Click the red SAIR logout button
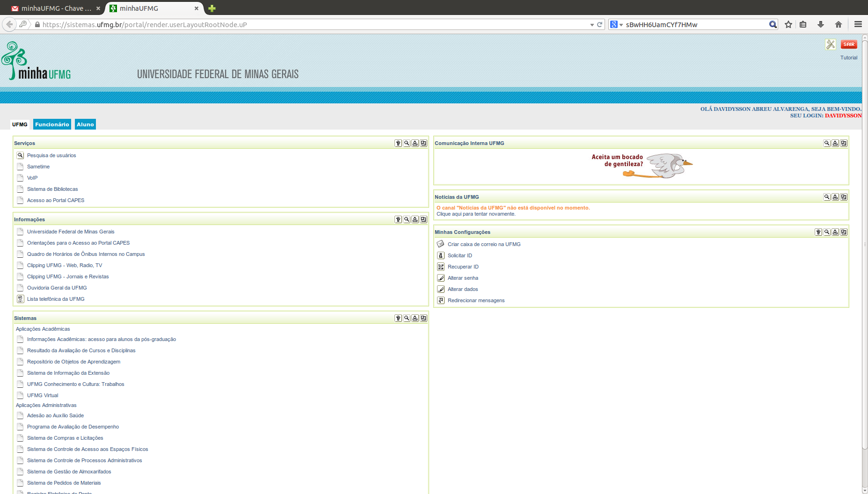The width and height of the screenshot is (868, 494). (849, 44)
